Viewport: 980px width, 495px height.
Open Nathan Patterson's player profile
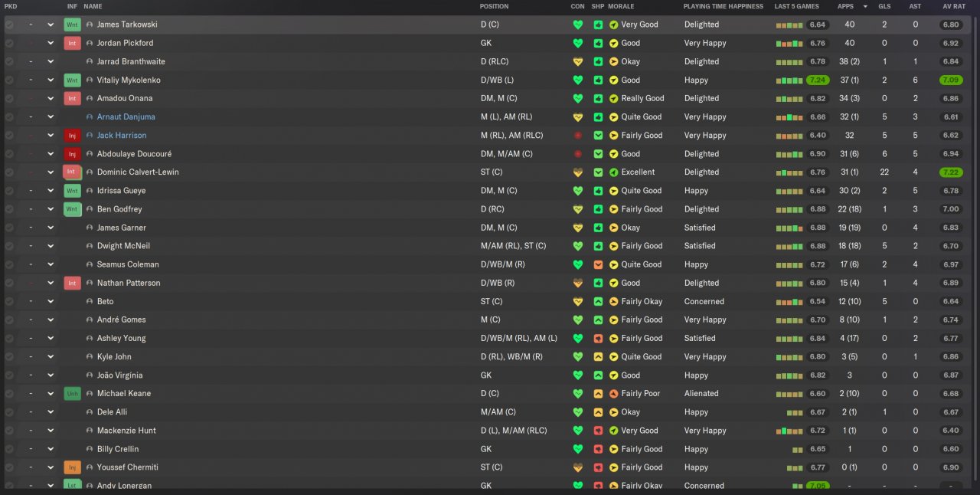coord(129,283)
